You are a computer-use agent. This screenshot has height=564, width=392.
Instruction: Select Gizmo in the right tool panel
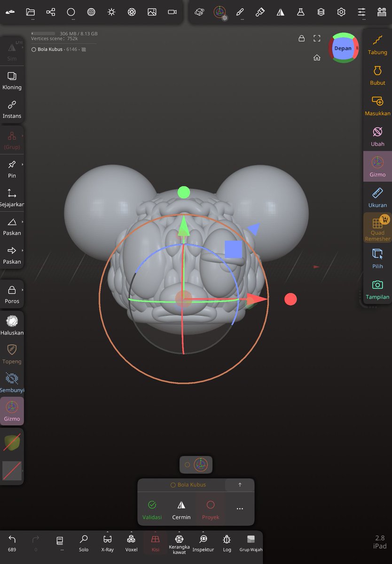click(x=377, y=167)
